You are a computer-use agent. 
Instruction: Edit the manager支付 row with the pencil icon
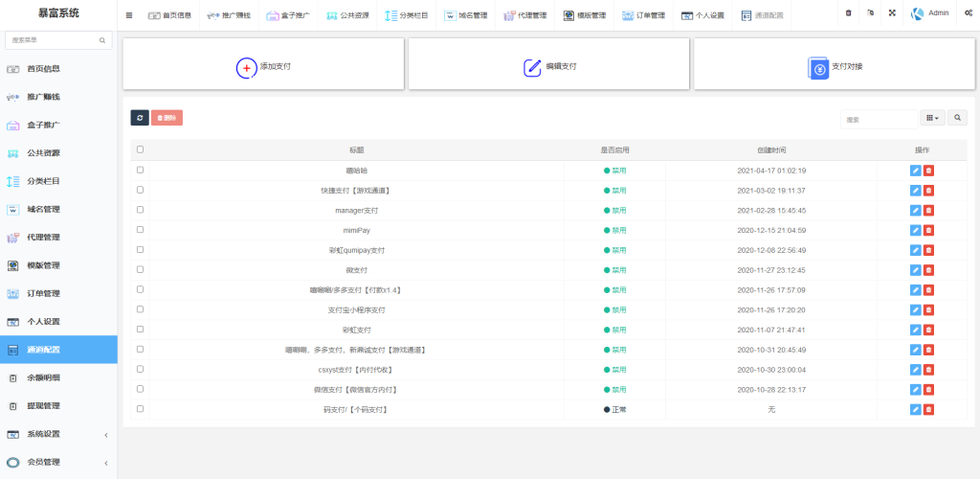pos(915,210)
